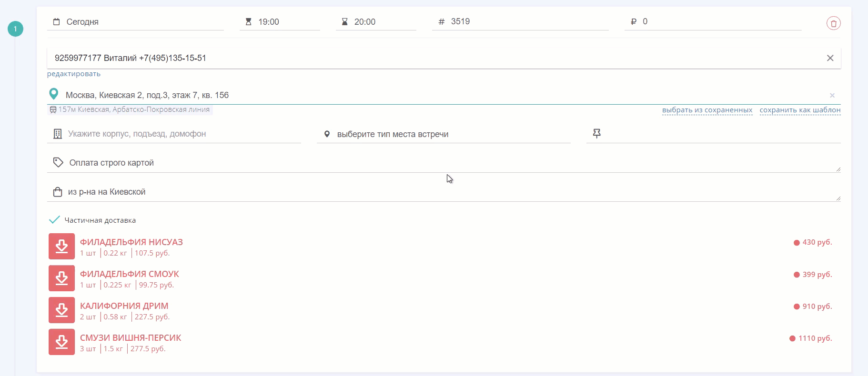Click the resize handle of из р-на на Киевской field
Screen dimensions: 868x376
coord(838,198)
